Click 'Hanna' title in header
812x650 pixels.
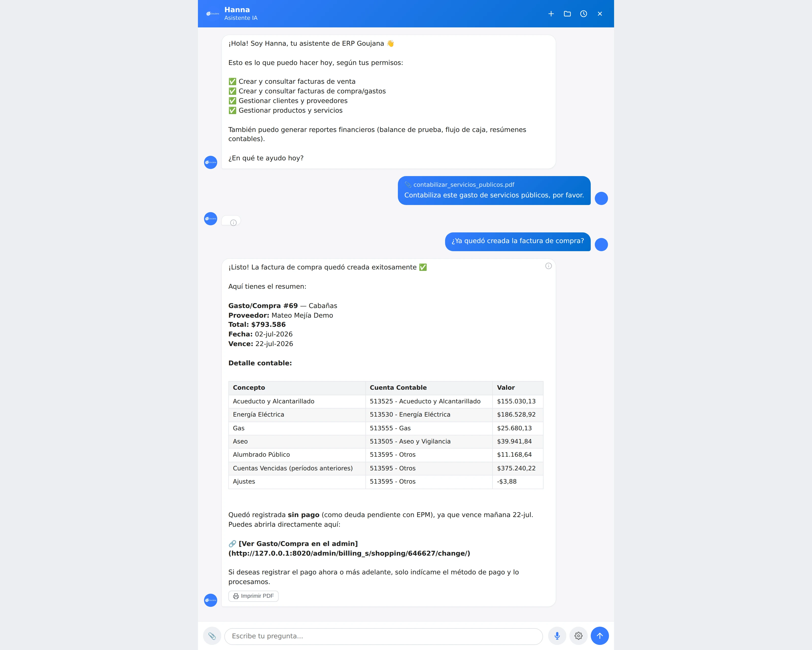click(237, 10)
